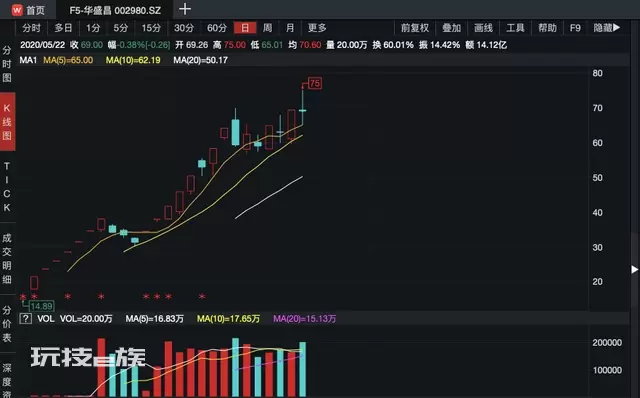Select the 分时 intraday period
The image size is (640, 398).
(x=31, y=28)
